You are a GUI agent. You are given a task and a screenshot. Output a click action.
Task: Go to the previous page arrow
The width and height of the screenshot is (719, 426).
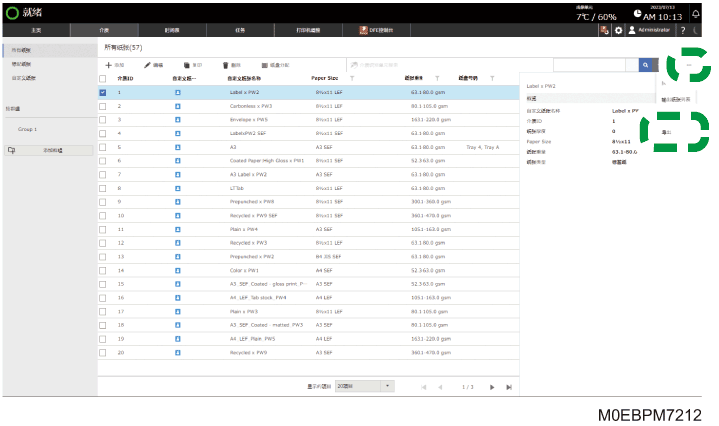440,387
